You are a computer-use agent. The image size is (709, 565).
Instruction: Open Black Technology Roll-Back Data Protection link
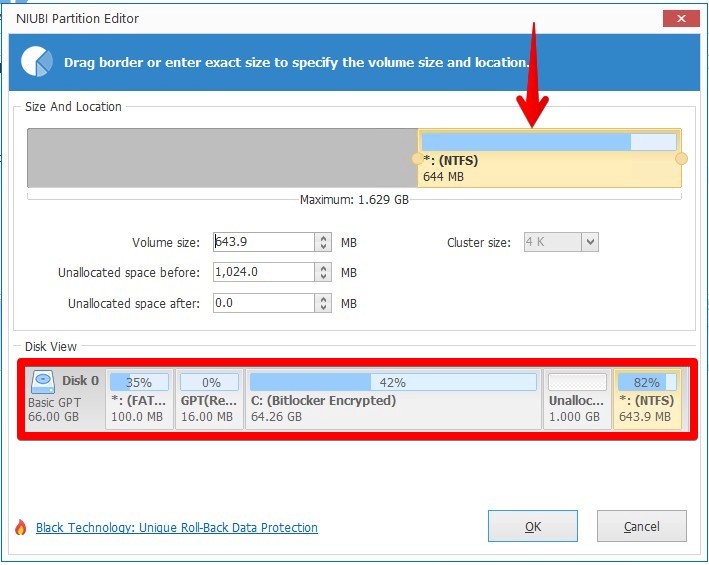(177, 527)
